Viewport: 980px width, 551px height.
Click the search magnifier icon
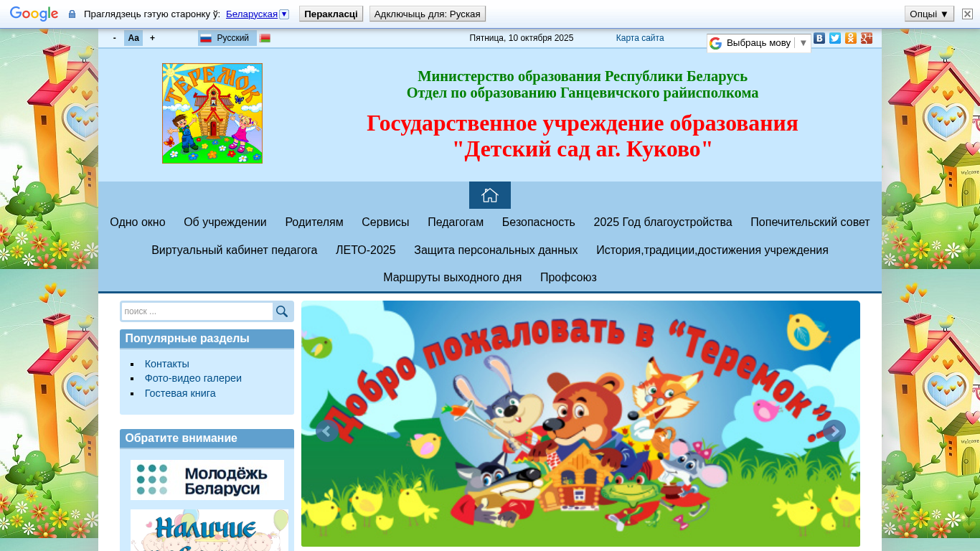[282, 311]
